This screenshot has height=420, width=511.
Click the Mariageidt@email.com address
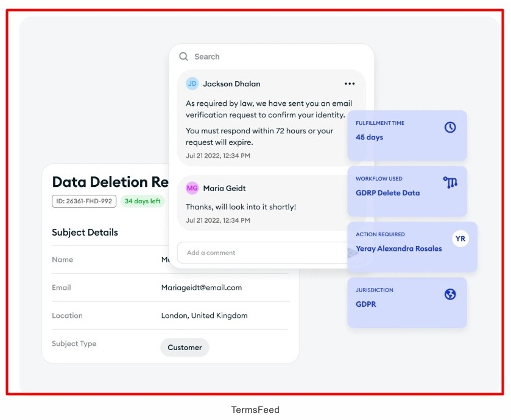(x=202, y=287)
